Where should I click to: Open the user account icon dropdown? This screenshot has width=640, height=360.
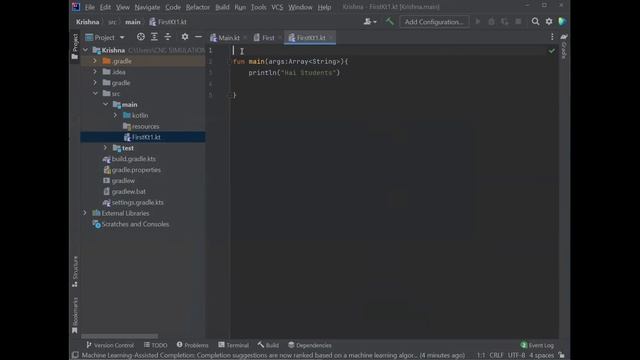370,22
